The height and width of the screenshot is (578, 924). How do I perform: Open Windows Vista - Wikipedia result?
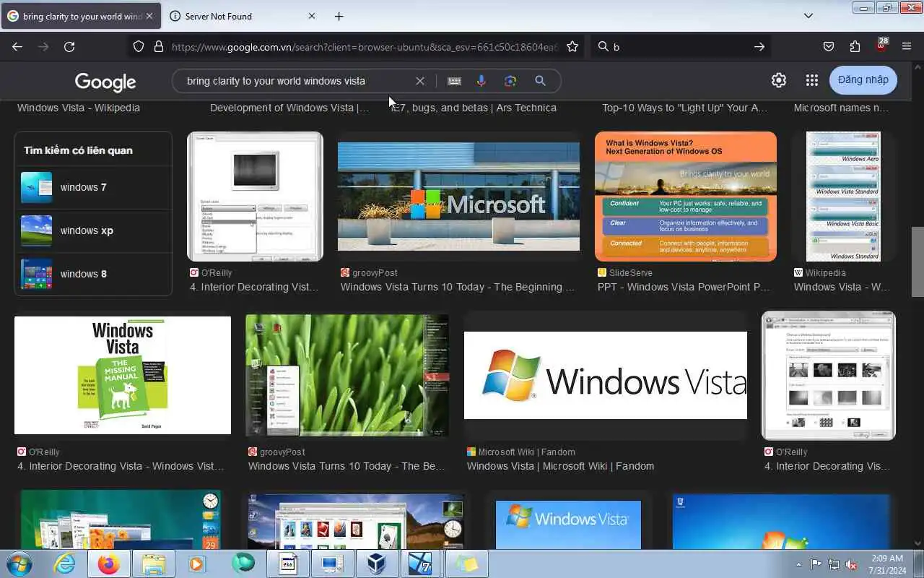pos(79,108)
